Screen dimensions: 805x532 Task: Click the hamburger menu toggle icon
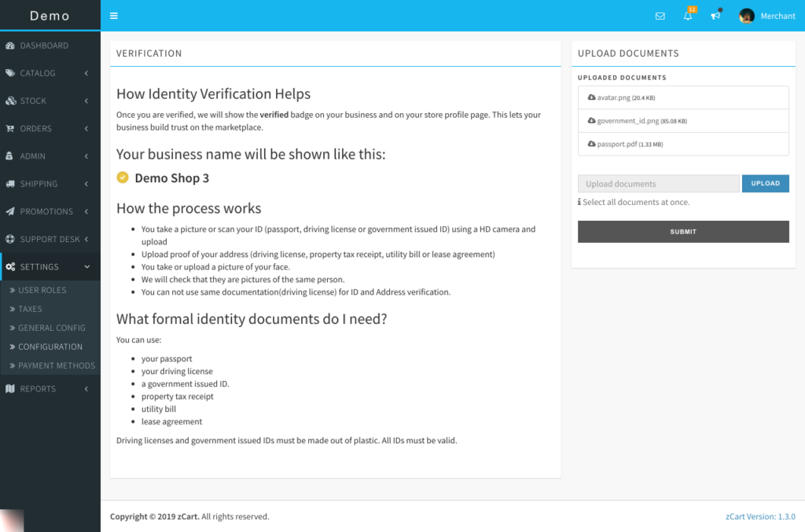(114, 16)
